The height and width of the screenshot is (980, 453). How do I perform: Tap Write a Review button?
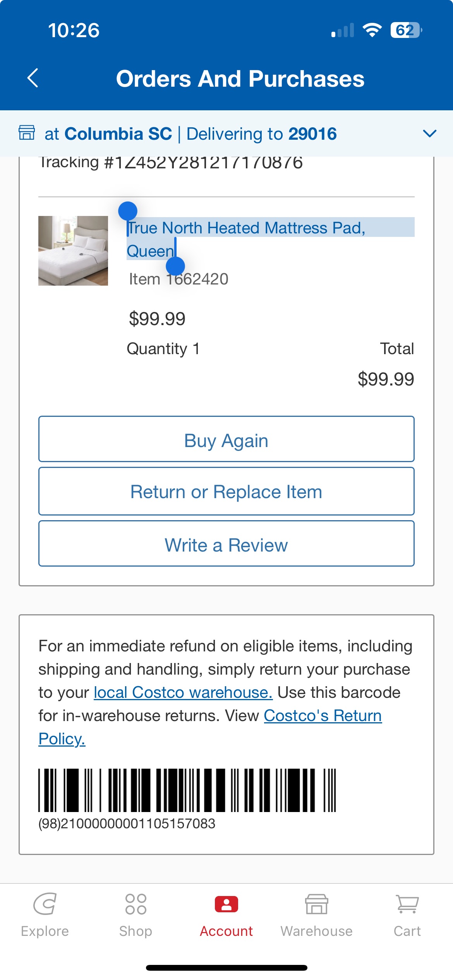226,544
